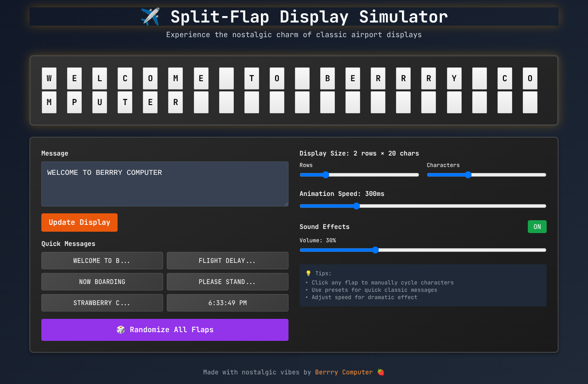Click the airplane icon in the header

point(149,16)
